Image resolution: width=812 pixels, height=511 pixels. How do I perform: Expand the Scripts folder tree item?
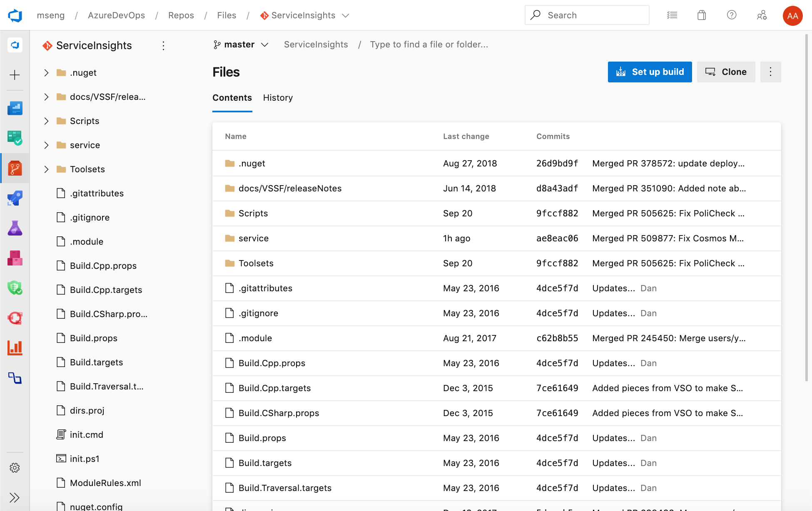coord(46,121)
